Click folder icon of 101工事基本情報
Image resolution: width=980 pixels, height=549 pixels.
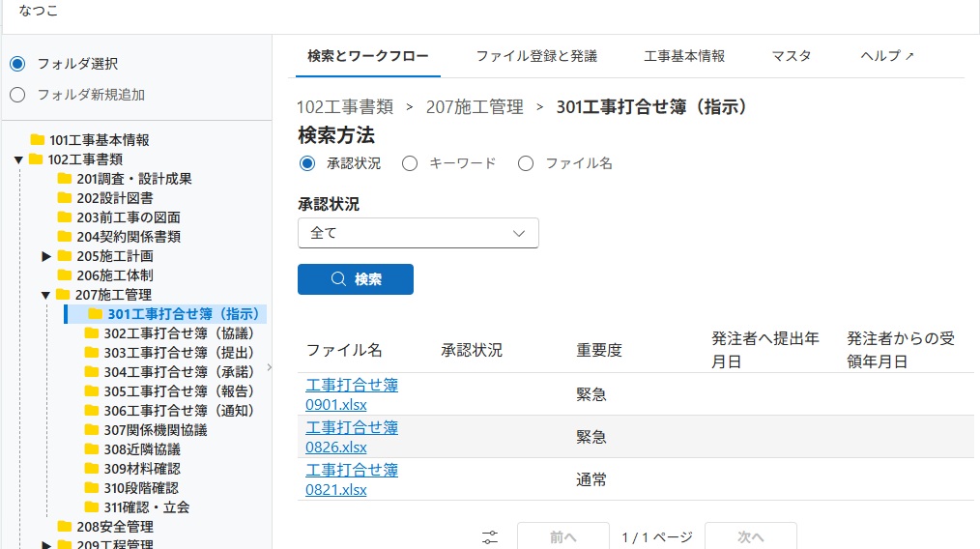click(38, 140)
